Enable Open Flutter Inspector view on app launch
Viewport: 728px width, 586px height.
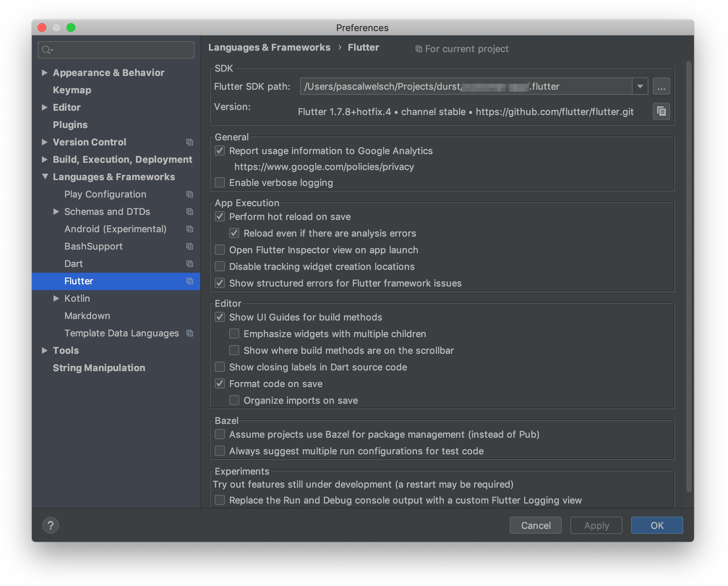220,250
